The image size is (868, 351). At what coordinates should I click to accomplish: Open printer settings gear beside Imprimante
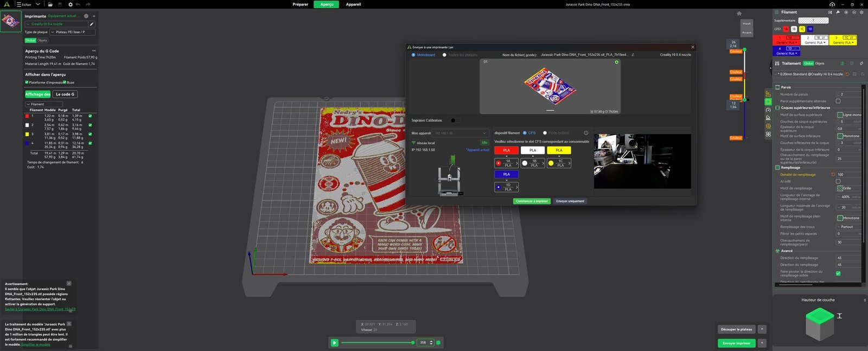click(x=86, y=16)
